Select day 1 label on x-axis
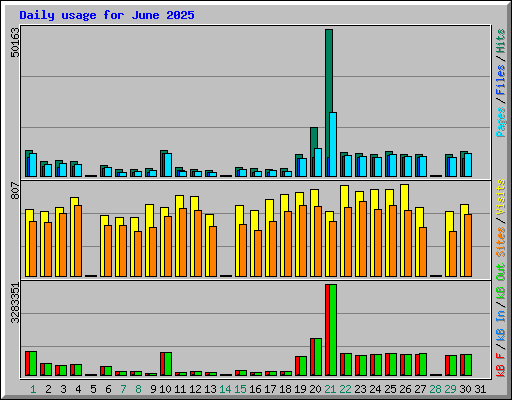512x400 pixels. pyautogui.click(x=33, y=389)
